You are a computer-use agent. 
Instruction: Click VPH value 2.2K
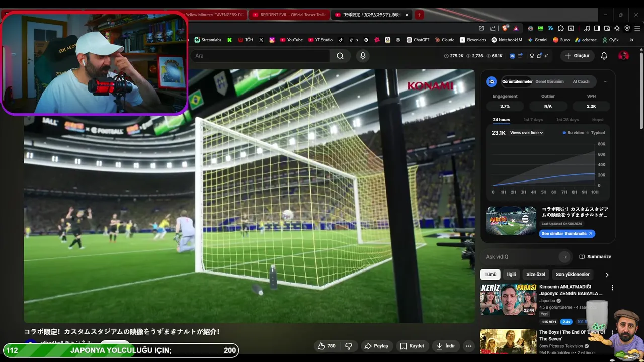[591, 106]
